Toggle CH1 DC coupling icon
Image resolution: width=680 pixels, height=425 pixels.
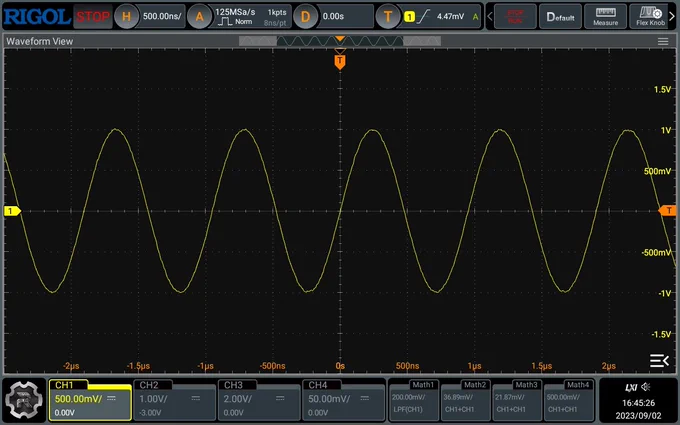pos(111,398)
